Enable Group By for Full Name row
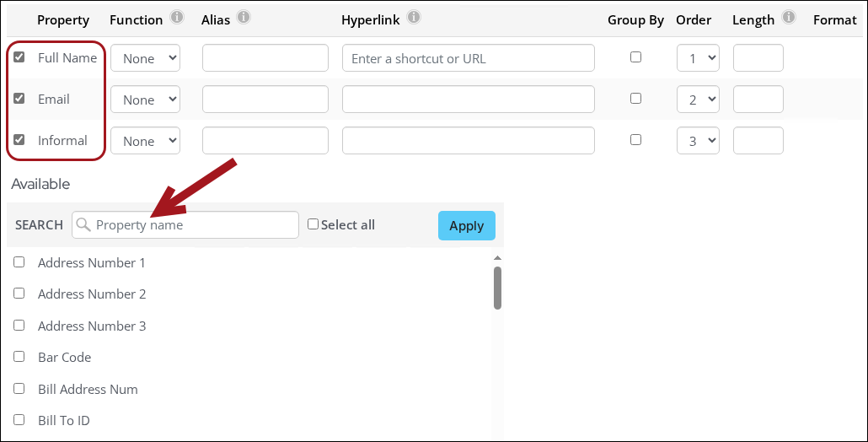The height and width of the screenshot is (442, 868). coord(636,57)
